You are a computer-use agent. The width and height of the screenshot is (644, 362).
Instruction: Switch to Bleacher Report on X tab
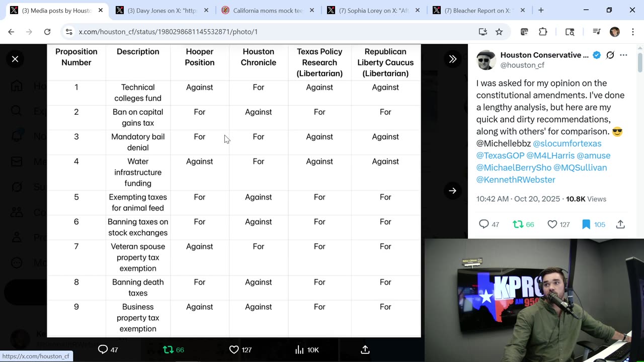(x=479, y=10)
